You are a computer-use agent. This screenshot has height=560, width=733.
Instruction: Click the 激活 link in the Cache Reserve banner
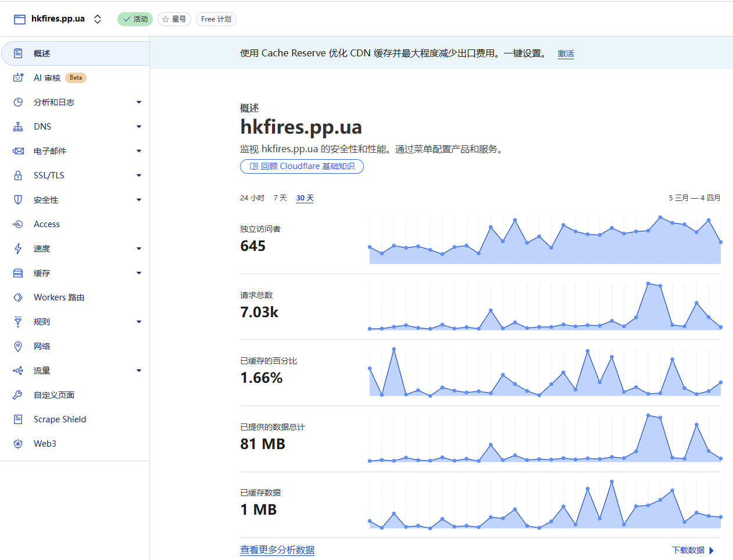(566, 53)
